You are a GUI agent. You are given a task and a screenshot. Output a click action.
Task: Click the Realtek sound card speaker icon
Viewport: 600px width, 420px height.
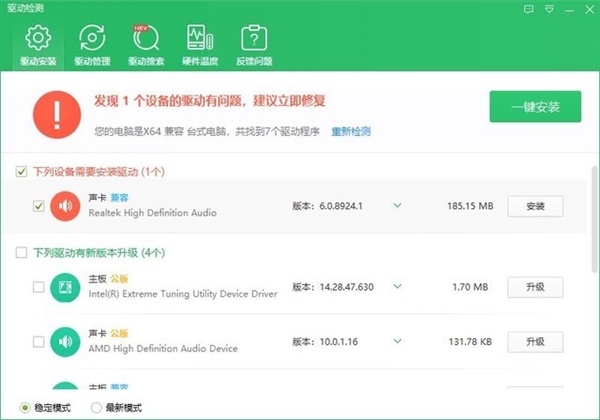pyautogui.click(x=65, y=206)
